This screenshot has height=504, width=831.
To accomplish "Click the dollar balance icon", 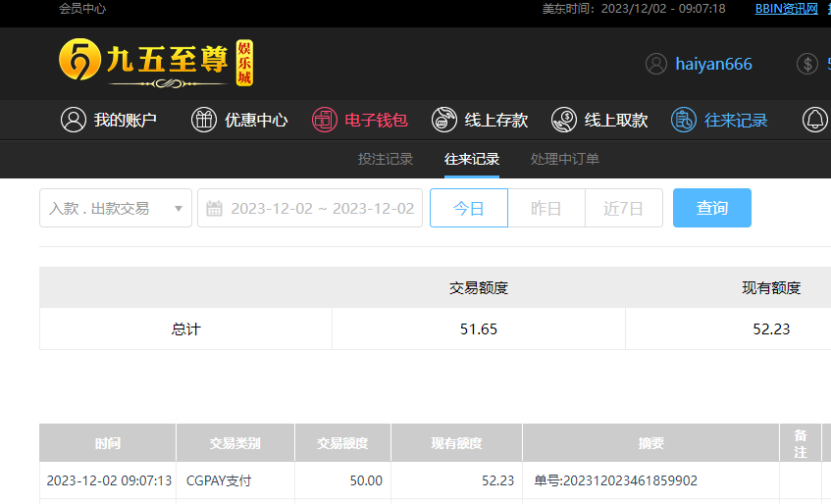I will [807, 64].
